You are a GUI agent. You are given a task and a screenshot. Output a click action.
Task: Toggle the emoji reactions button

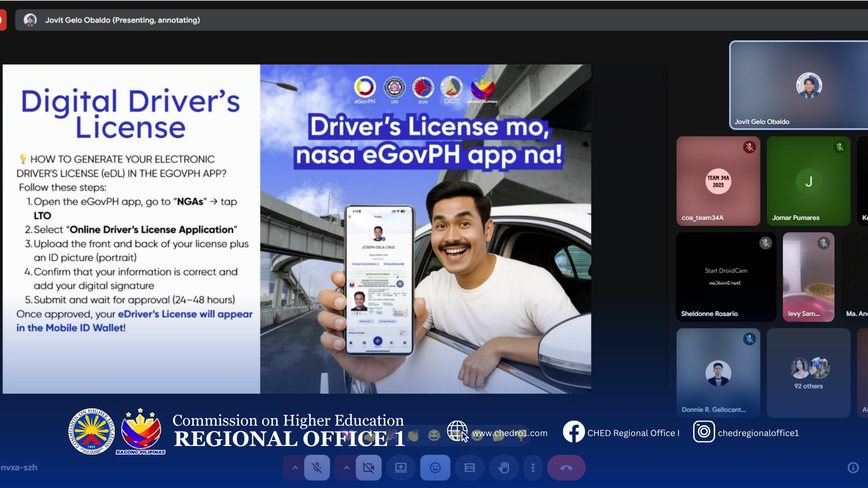tap(435, 468)
